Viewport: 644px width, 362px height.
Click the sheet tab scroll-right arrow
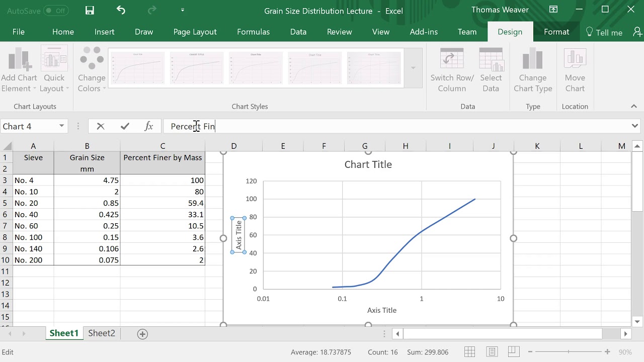(x=24, y=333)
